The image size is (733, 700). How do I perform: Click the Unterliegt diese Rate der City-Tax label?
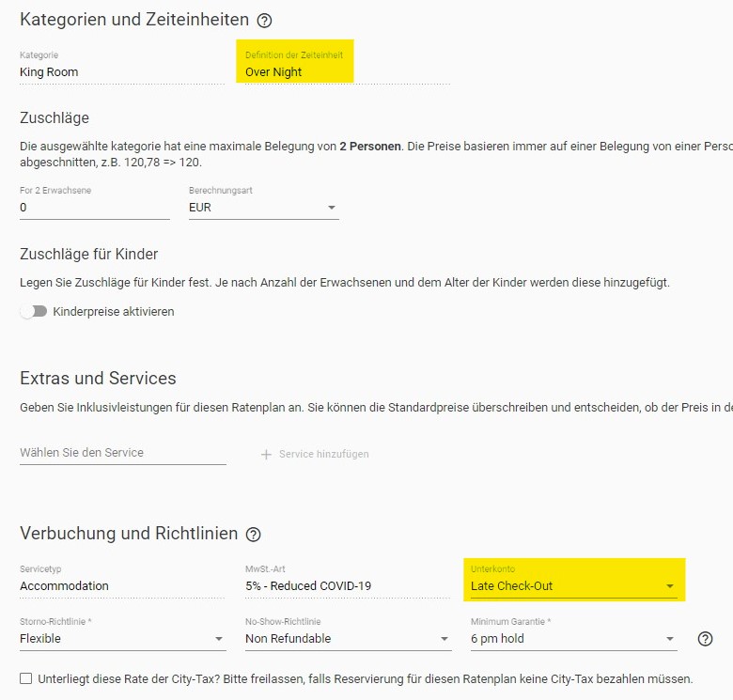366,679
